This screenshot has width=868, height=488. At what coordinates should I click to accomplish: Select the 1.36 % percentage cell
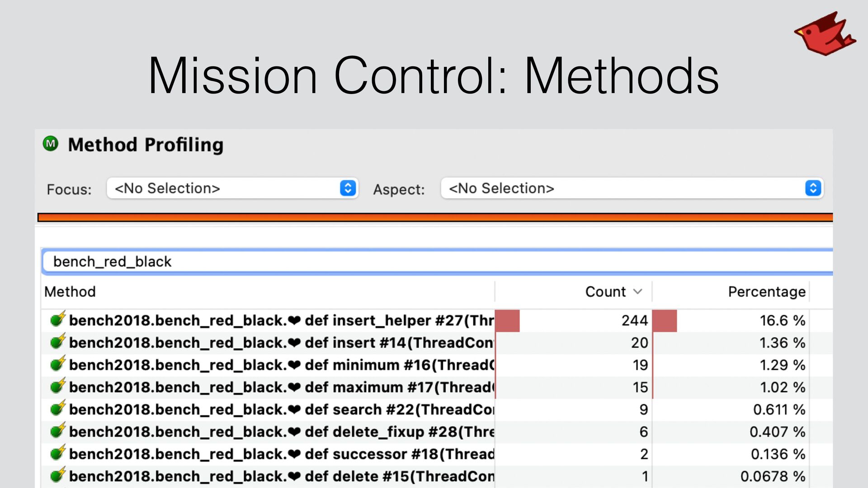pos(782,343)
